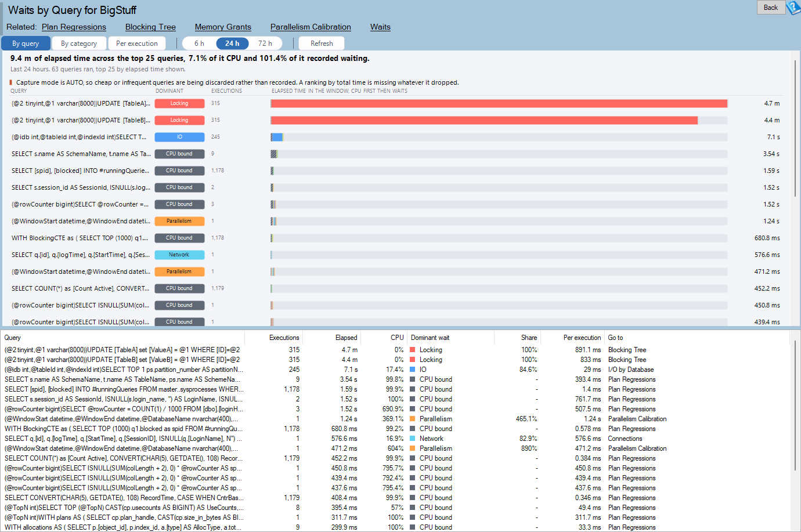Click the CPU bound badge of the 3.54 s row
Screen dimensions: 801x532
[x=179, y=154]
